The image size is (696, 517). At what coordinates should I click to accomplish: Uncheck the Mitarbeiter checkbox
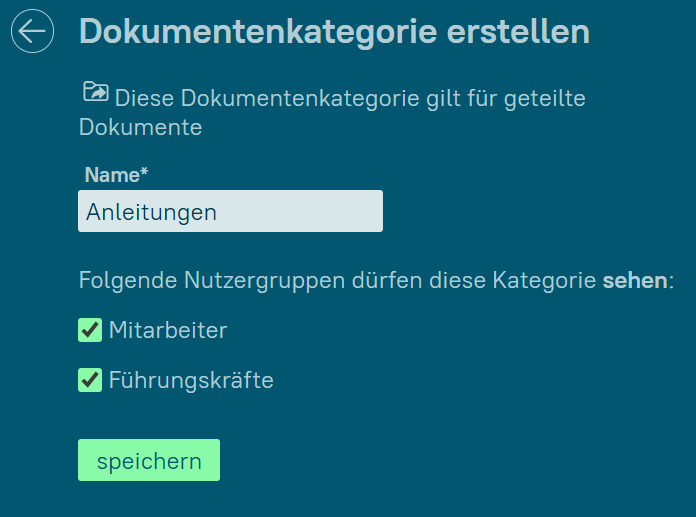click(x=90, y=330)
